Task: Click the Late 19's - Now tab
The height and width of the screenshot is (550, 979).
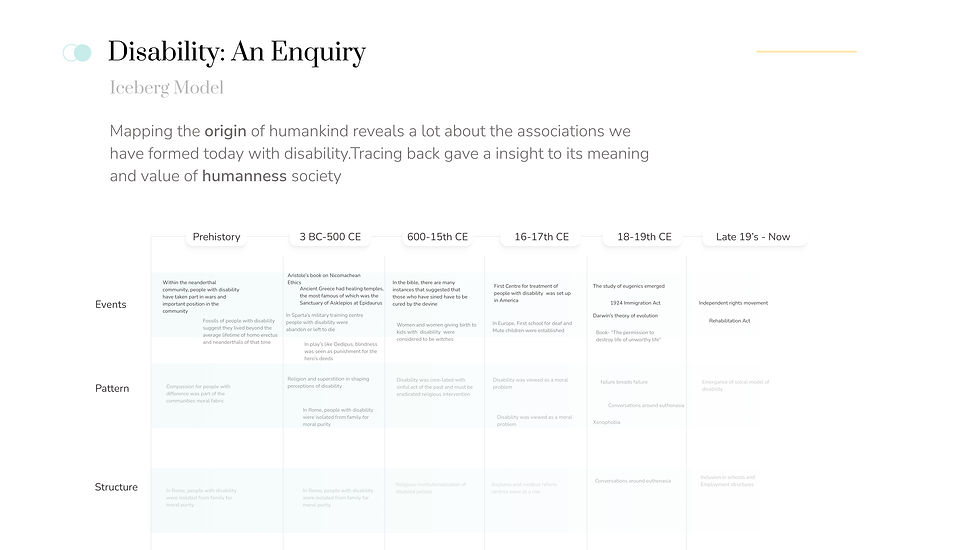Action: (x=753, y=237)
